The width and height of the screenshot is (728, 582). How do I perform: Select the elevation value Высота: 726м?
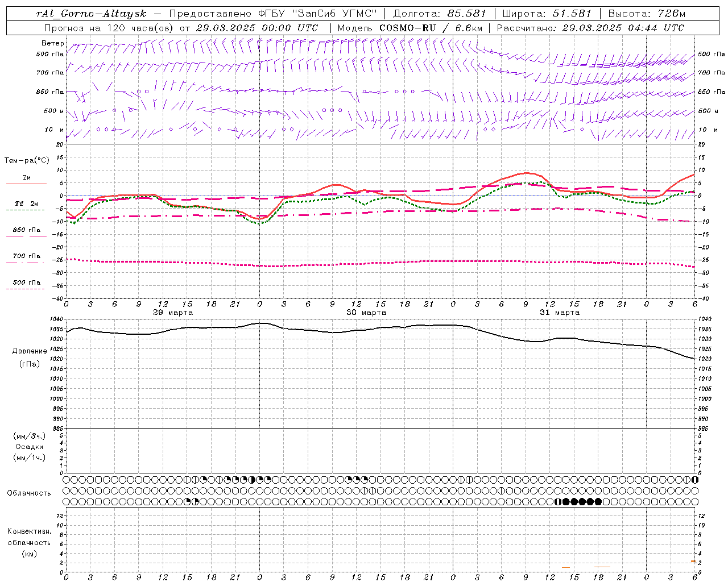tap(647, 14)
